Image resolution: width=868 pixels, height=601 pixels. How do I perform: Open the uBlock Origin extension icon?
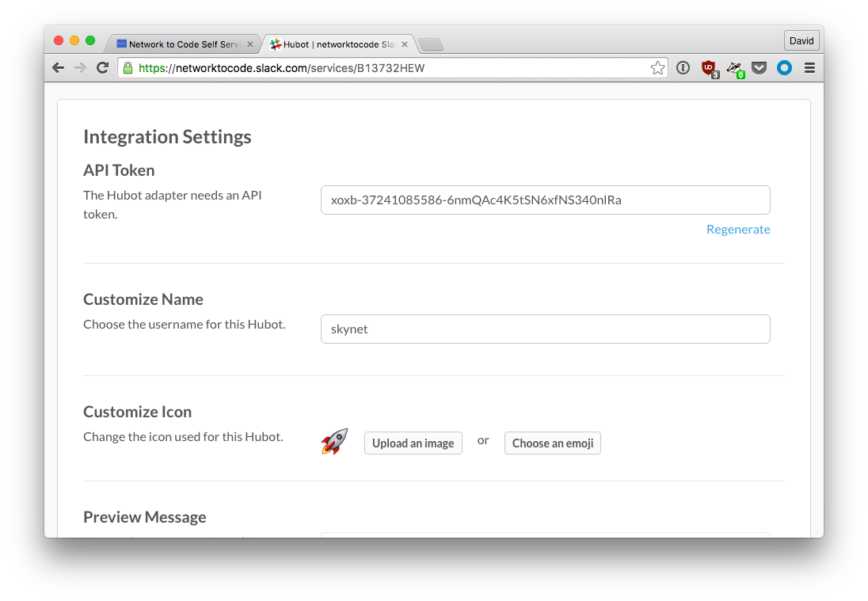[709, 69]
